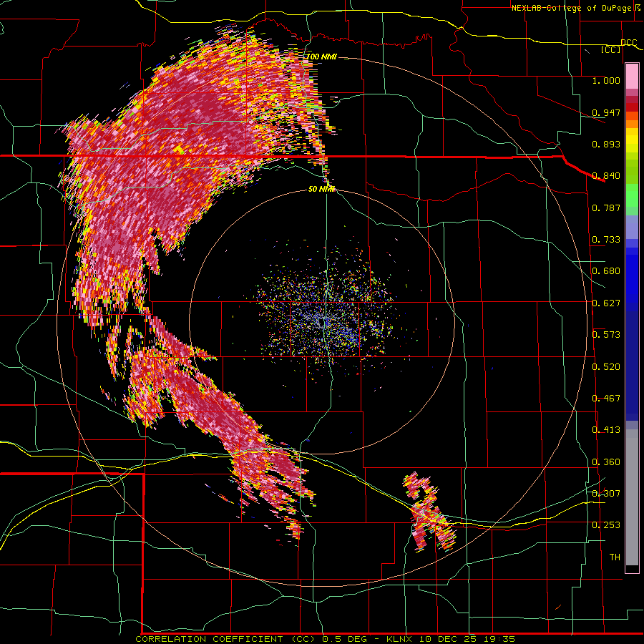Select the 0.520 scale value
The image size is (644, 644).
point(606,367)
